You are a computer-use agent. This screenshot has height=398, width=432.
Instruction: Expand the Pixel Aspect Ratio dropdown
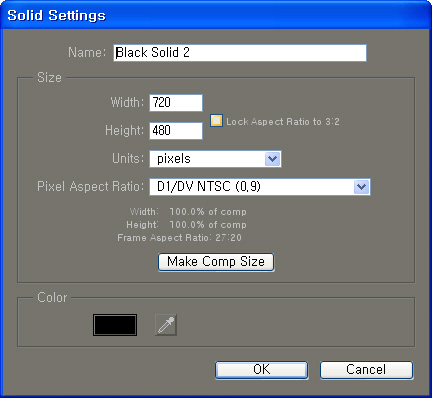click(x=260, y=187)
